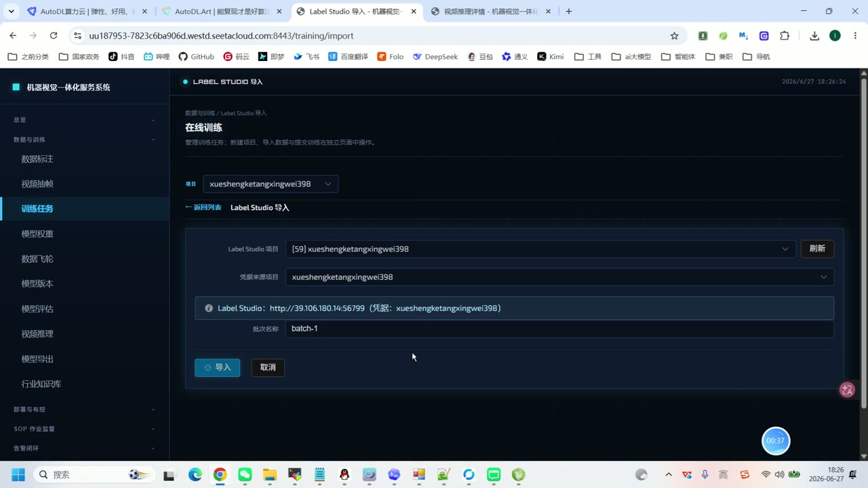Click the green leaf extension icon
The height and width of the screenshot is (488, 868).
point(723,36)
